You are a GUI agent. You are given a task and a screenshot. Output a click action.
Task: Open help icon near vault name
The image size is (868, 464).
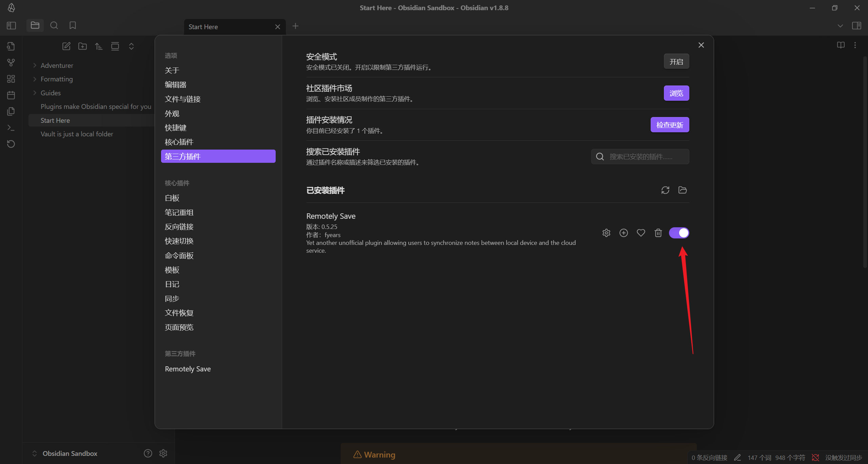click(x=148, y=453)
